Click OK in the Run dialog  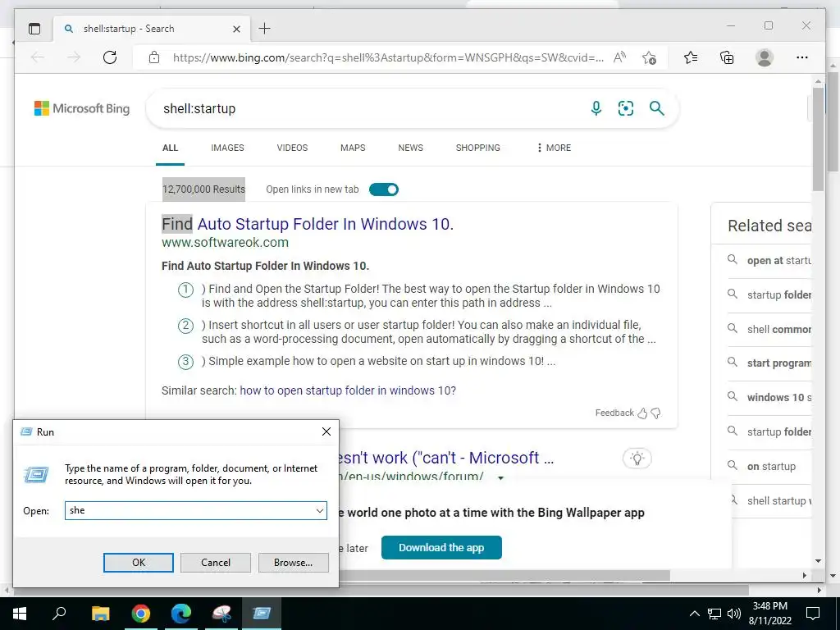coord(138,563)
